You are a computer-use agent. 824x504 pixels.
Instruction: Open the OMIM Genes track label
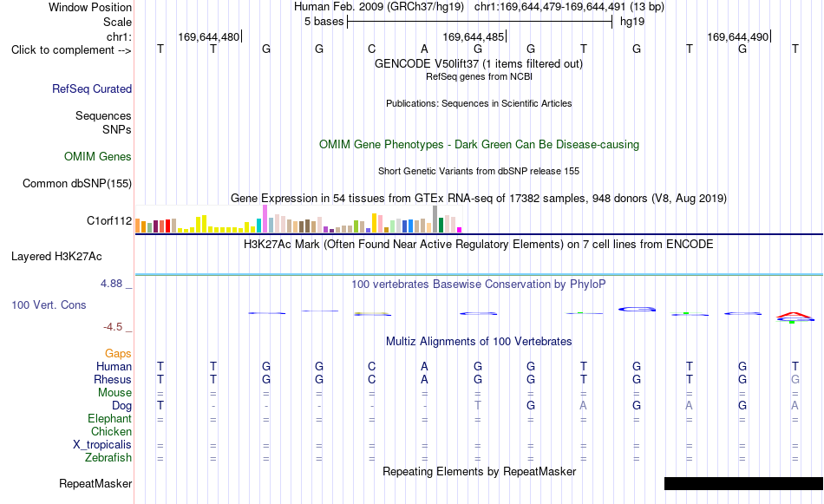point(98,157)
